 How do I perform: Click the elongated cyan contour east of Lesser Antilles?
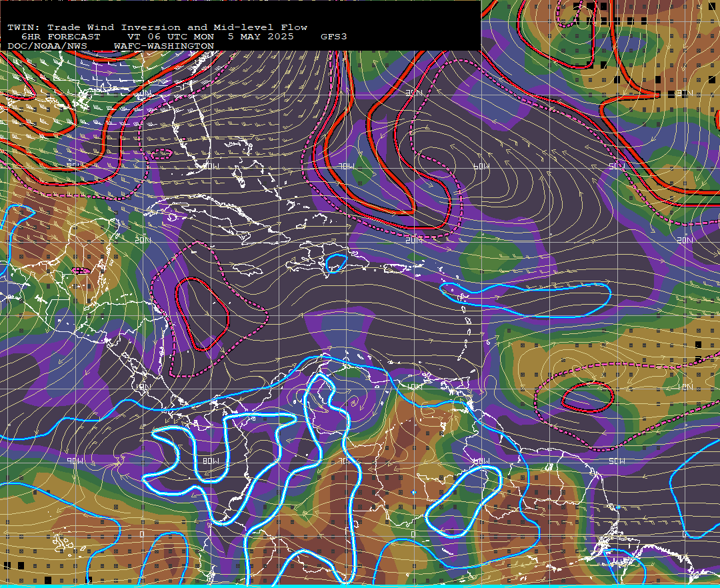[525, 299]
